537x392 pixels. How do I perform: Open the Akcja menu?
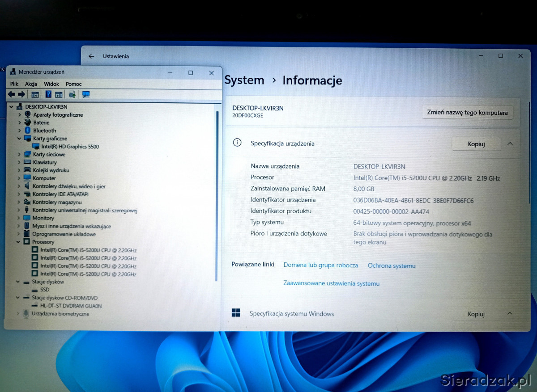tap(31, 84)
